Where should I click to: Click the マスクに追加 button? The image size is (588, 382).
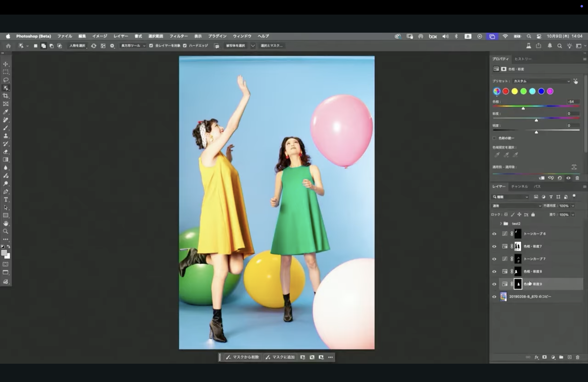[280, 357]
